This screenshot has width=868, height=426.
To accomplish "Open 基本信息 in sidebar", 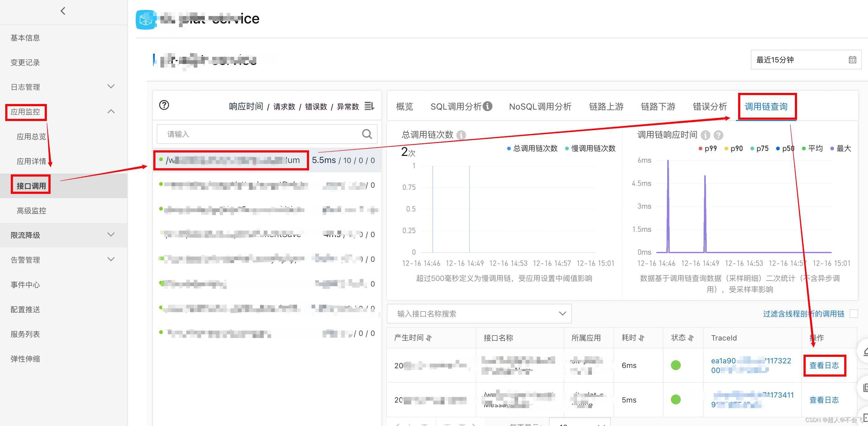I will click(25, 38).
